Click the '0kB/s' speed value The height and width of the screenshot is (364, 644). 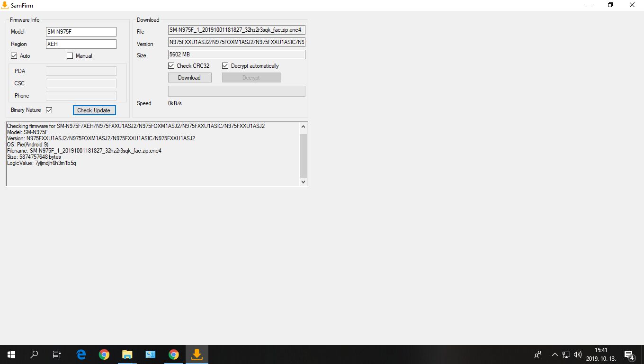175,103
